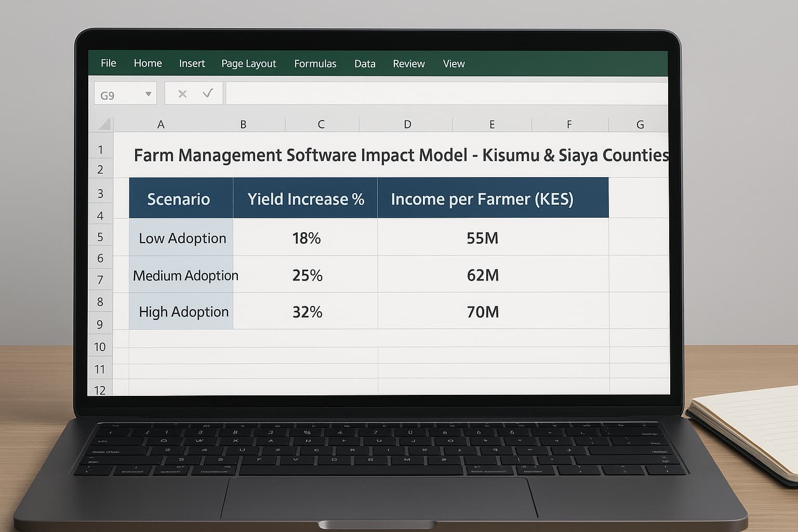798x532 pixels.
Task: Select the Yield Increase % header cell
Action: (305, 199)
